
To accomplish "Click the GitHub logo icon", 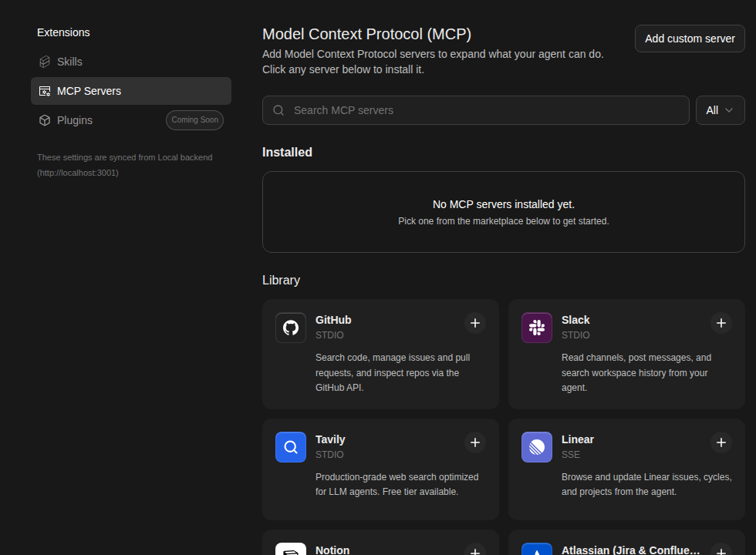I will tap(291, 328).
